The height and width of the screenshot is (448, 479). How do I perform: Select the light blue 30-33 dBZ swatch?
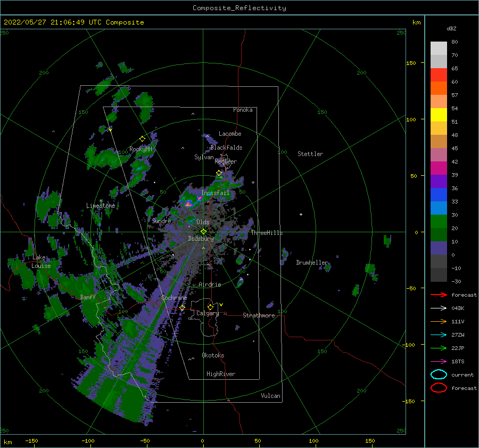click(x=439, y=208)
